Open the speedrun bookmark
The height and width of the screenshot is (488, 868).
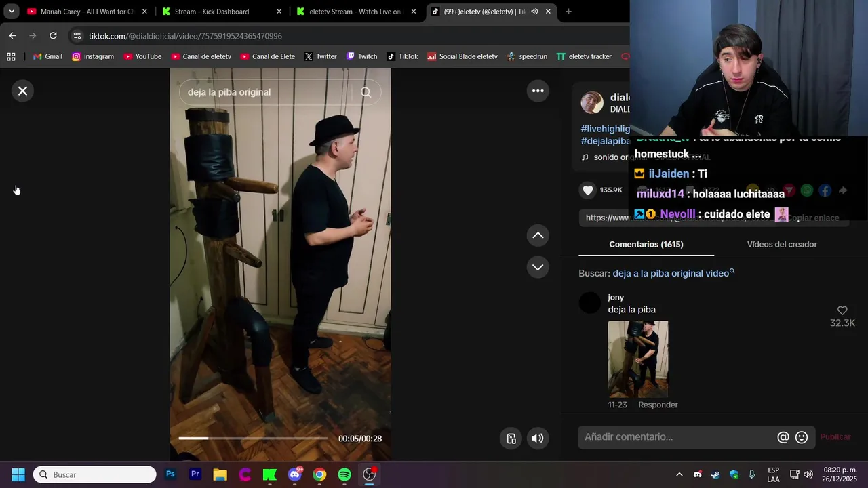point(527,56)
